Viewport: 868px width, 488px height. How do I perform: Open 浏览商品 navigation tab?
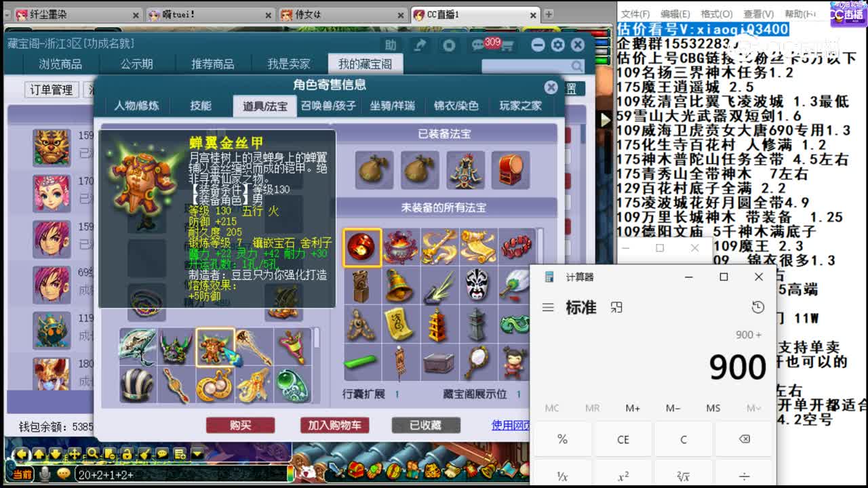60,64
